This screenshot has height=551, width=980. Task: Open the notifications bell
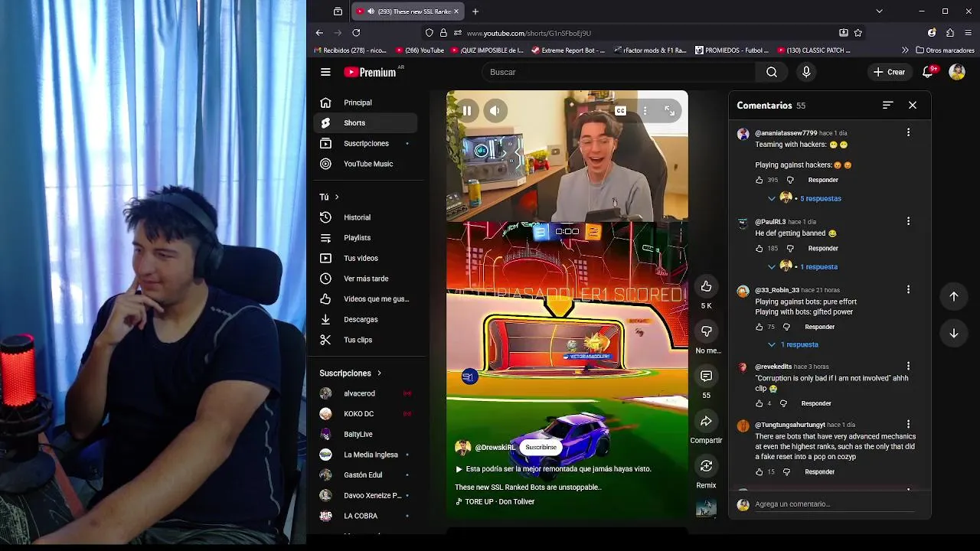coord(927,72)
